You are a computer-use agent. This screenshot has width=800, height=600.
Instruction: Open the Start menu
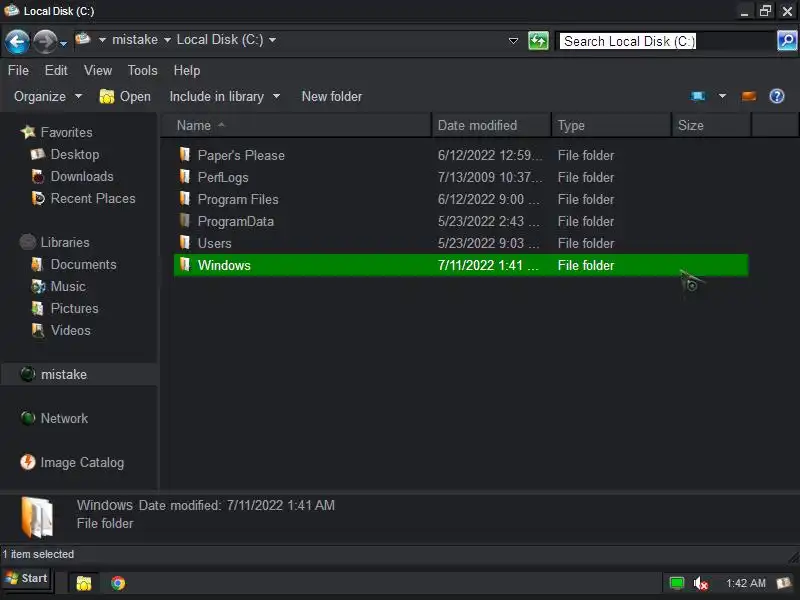tap(27, 579)
